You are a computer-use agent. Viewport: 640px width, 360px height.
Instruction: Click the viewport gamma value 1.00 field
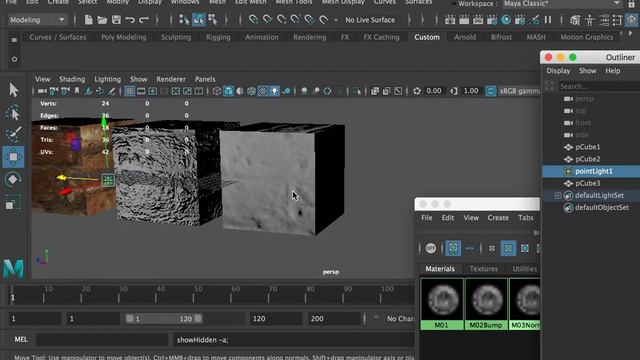pos(471,91)
